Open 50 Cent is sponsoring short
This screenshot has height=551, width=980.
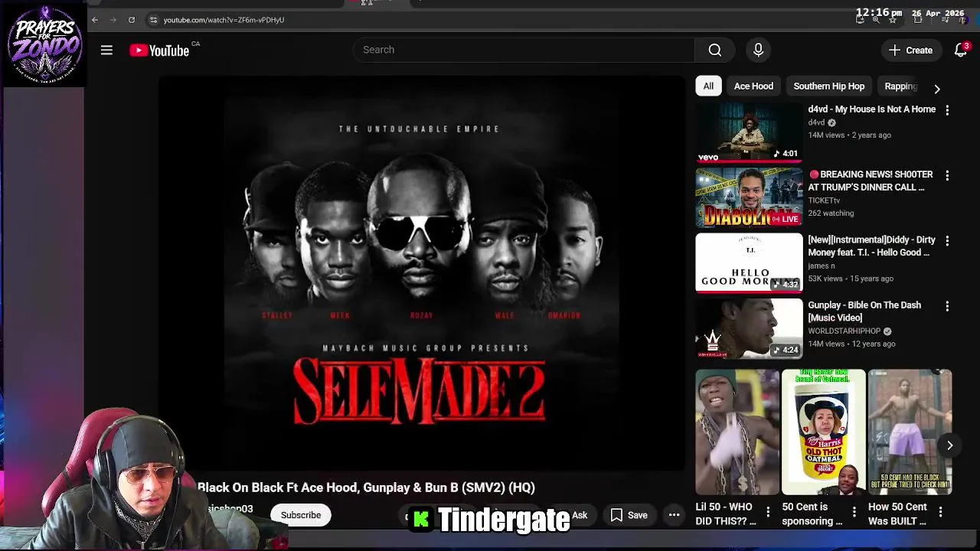[x=824, y=432]
